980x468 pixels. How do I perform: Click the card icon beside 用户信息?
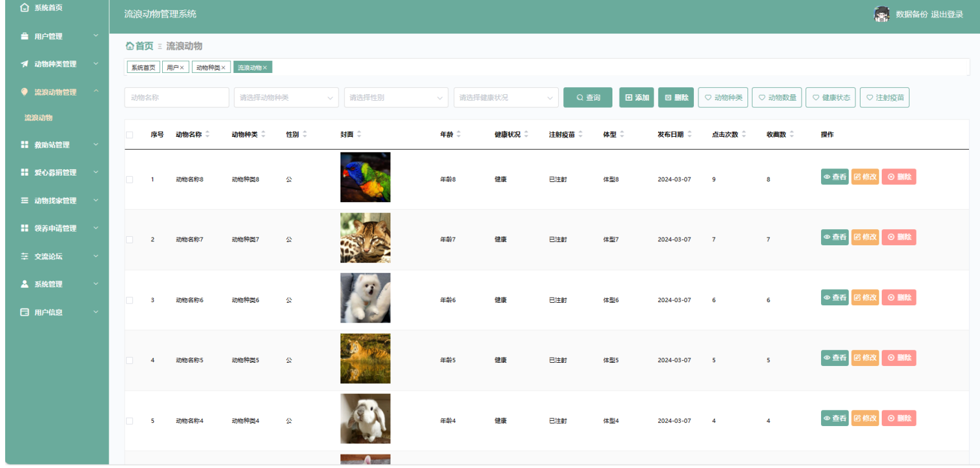[x=25, y=312]
